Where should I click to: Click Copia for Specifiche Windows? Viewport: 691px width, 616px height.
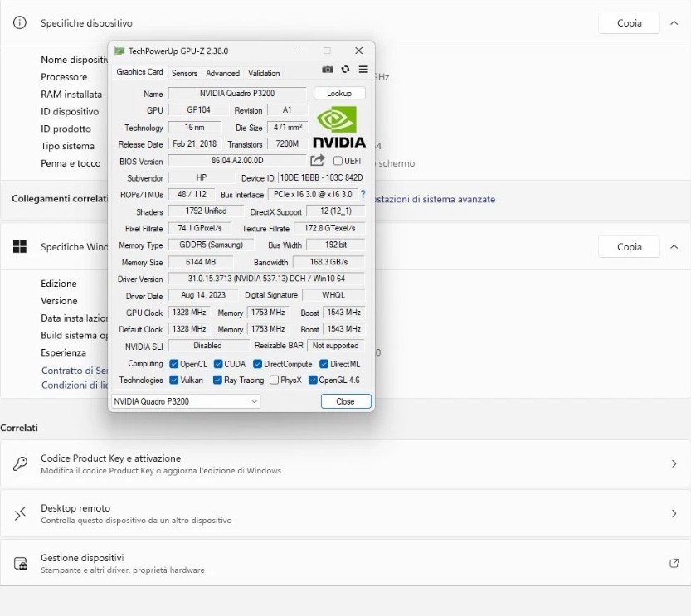(629, 246)
